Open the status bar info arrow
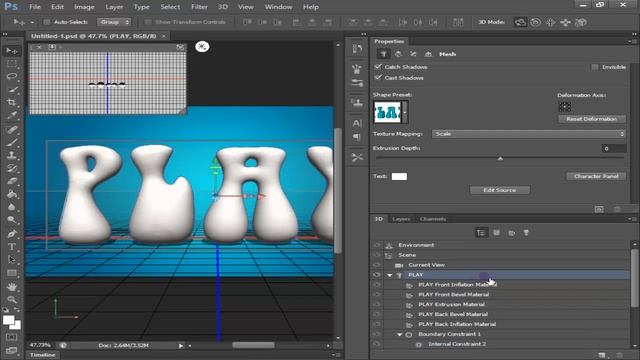This screenshot has height=360, width=640. point(180,346)
